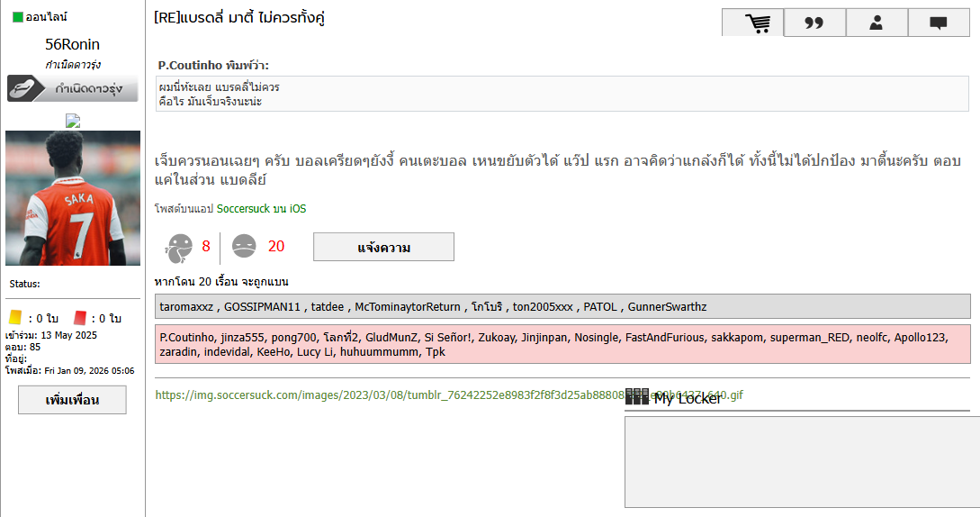Click the green online status indicator
The width and height of the screenshot is (980, 517).
coord(18,17)
